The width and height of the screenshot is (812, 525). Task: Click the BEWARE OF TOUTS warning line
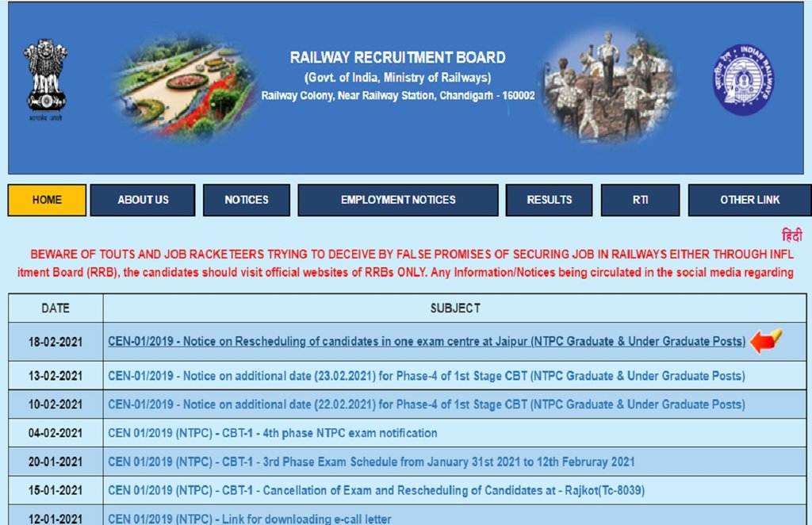tap(412, 255)
